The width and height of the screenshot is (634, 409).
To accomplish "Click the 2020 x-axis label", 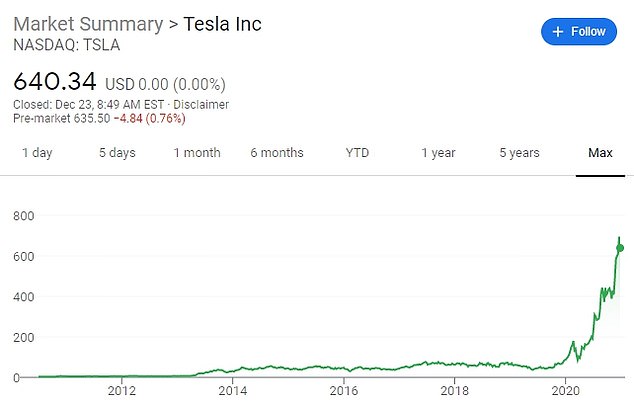I will coord(566,393).
